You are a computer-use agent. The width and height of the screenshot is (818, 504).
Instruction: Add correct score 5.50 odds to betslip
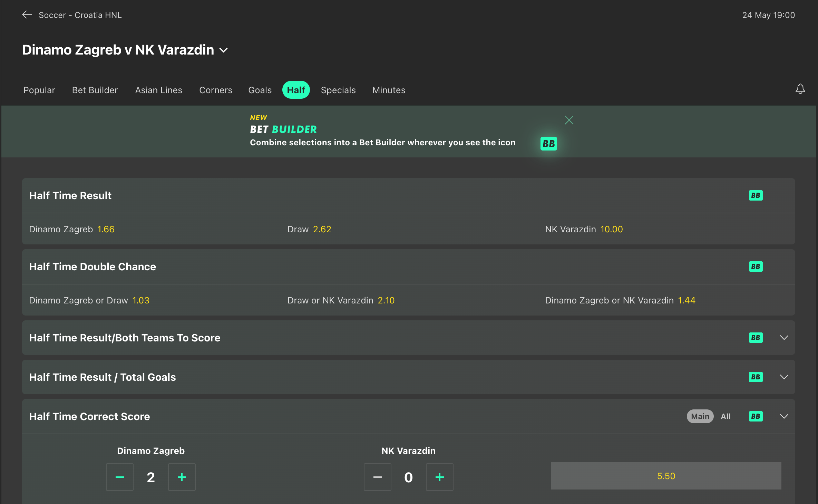[x=666, y=476]
